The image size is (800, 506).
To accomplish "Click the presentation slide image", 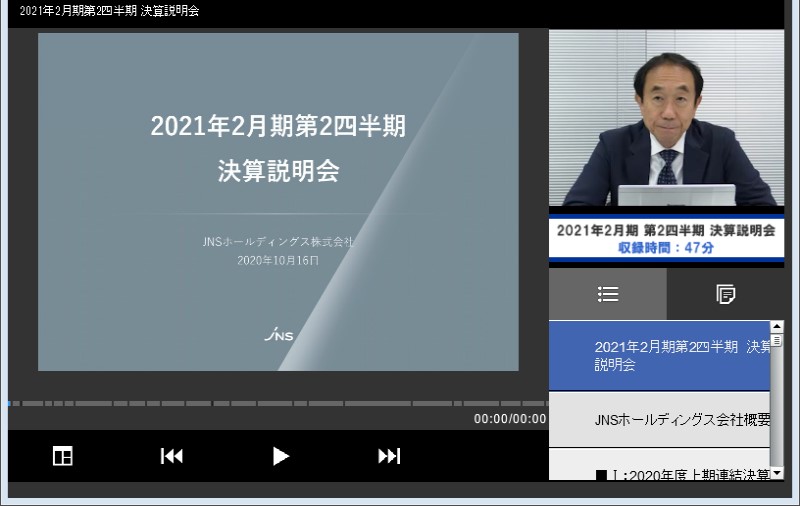I will tap(278, 202).
